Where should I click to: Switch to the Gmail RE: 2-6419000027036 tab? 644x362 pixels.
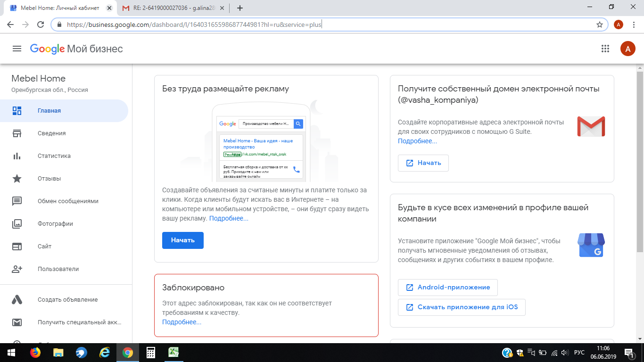(173, 8)
